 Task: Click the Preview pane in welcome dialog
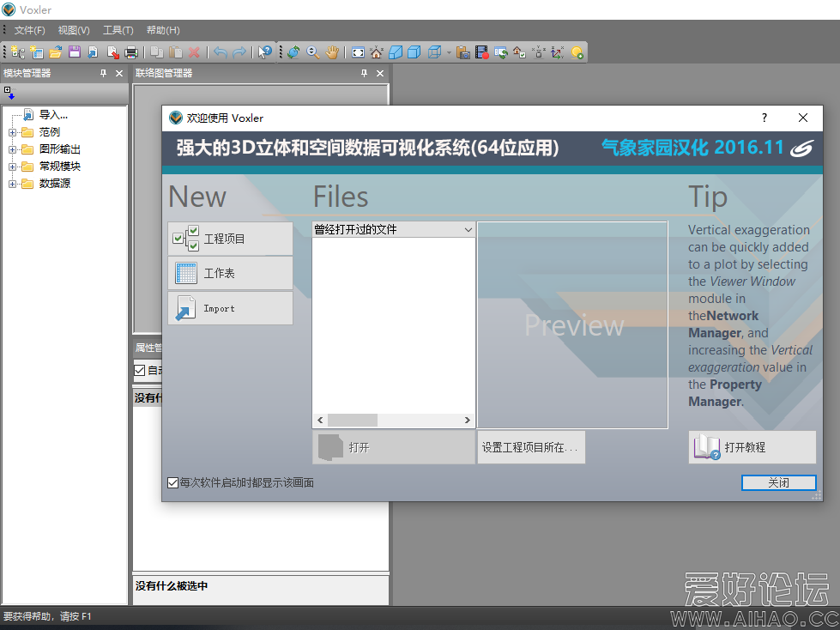click(572, 325)
